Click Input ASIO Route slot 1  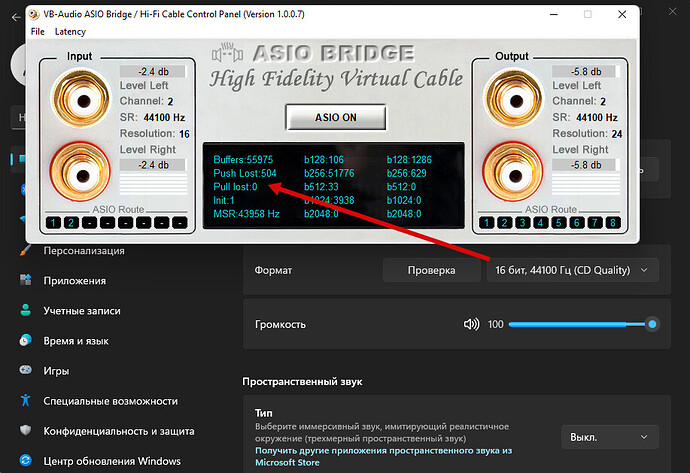[x=53, y=223]
